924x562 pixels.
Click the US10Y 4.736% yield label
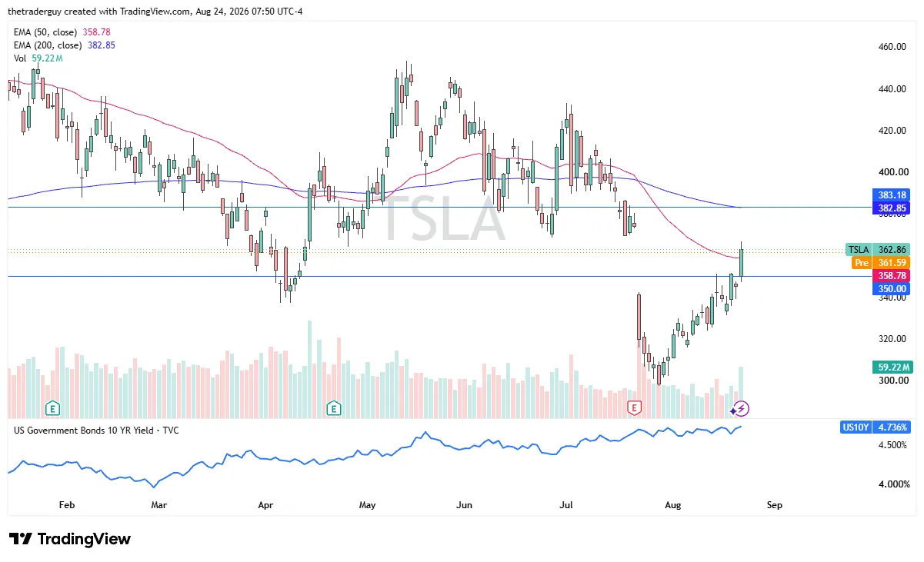coord(876,427)
